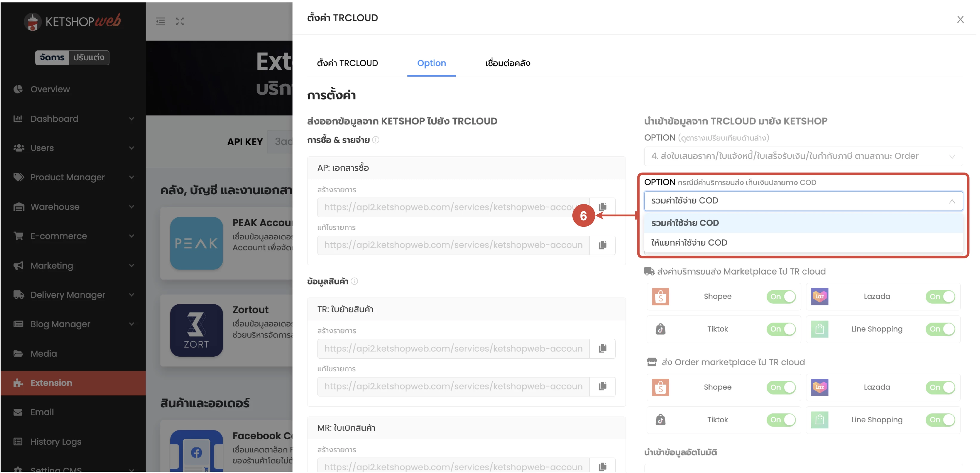Copy the TR create-entry URL
The width and height of the screenshot is (980, 473).
tap(602, 349)
